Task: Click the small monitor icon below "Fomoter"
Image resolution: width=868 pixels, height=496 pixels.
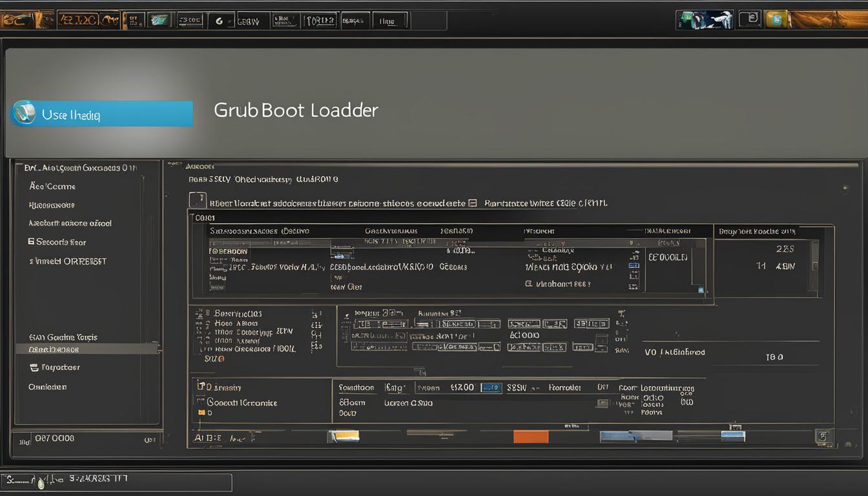Action: (603, 403)
